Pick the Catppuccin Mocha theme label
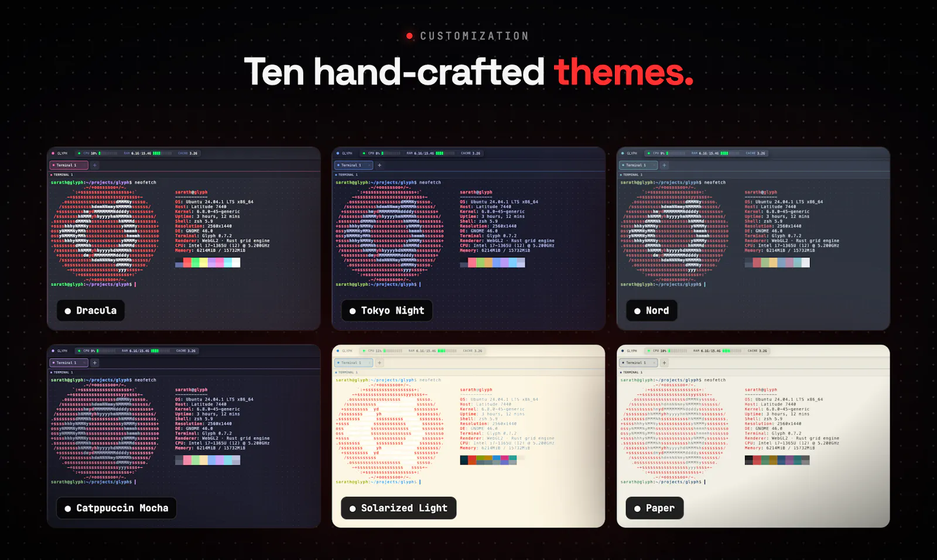937x560 pixels. coord(117,509)
